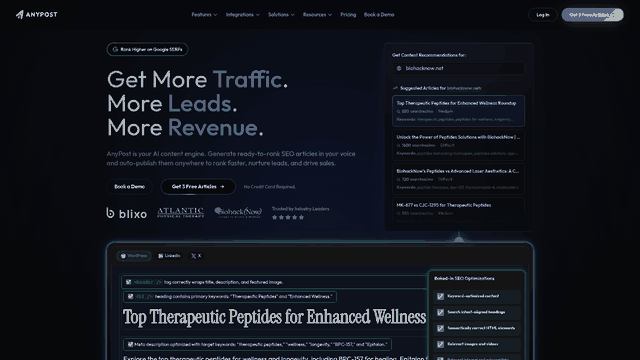Click the AnyPost logo icon

20,15
